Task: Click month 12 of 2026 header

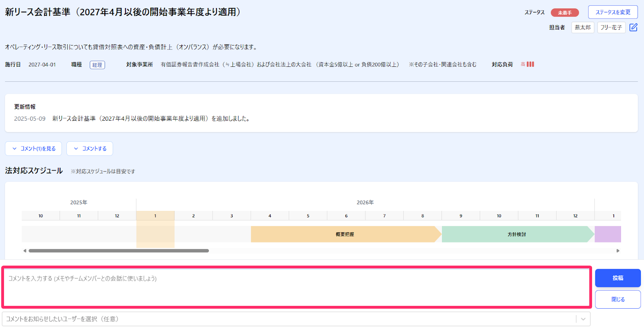Action: pyautogui.click(x=576, y=216)
